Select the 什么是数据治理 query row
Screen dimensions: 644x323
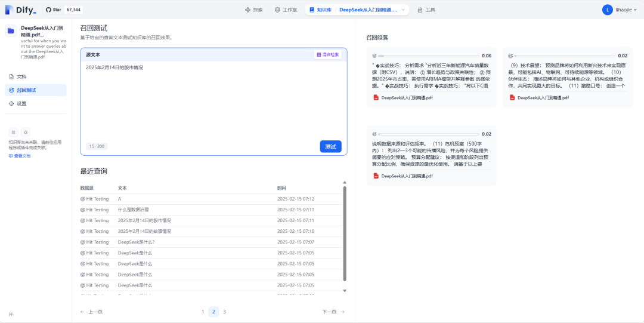[x=211, y=210]
